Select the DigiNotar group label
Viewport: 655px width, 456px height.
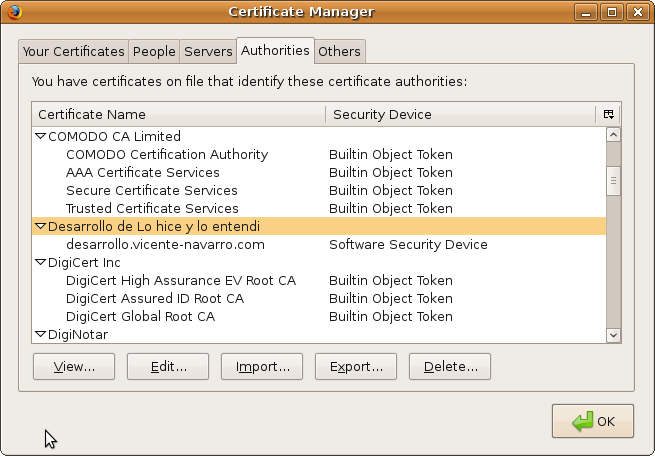tap(78, 334)
